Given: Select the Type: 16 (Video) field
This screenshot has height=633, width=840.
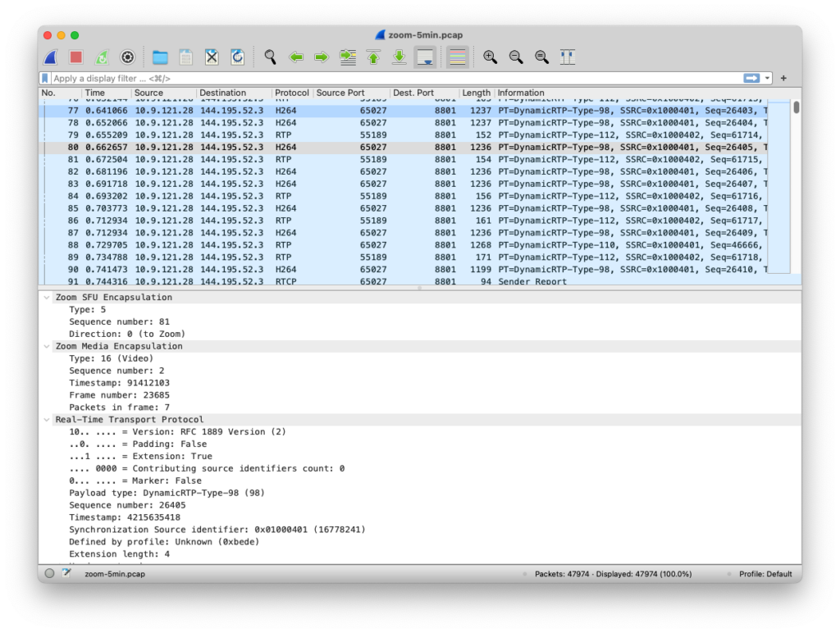Looking at the screenshot, I should (x=111, y=358).
